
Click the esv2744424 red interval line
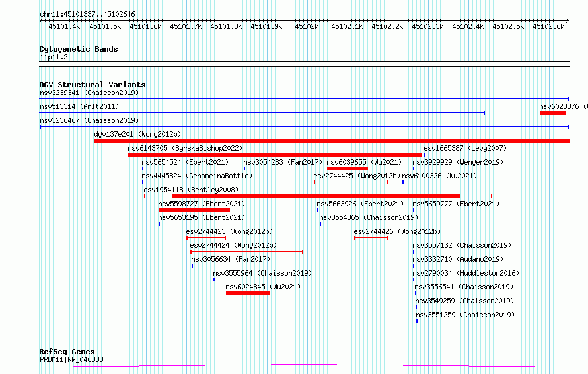point(246,252)
